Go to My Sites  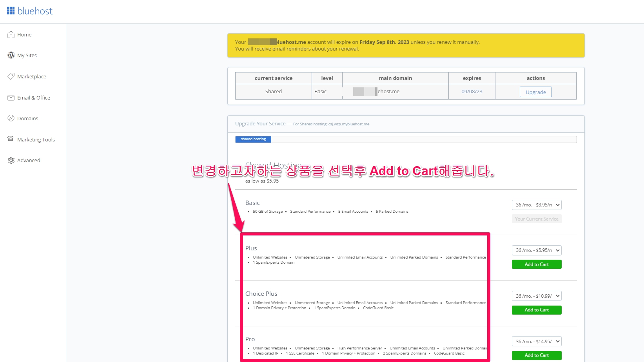(27, 55)
